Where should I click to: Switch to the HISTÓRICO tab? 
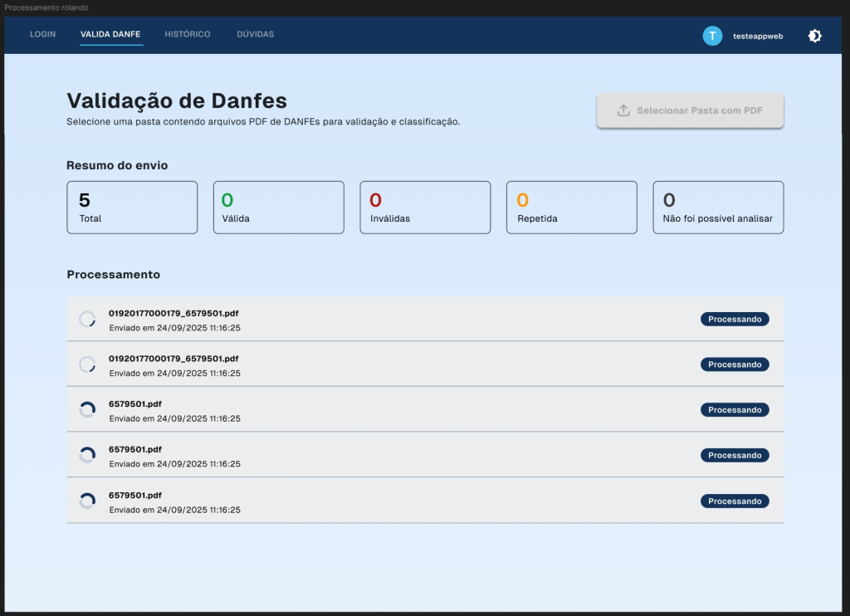point(187,35)
